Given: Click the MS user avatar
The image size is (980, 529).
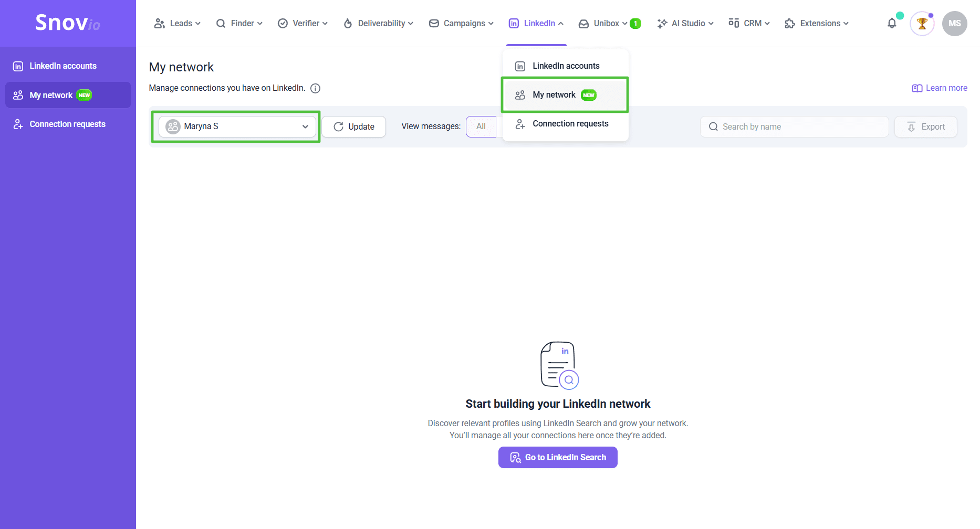Looking at the screenshot, I should click(954, 24).
